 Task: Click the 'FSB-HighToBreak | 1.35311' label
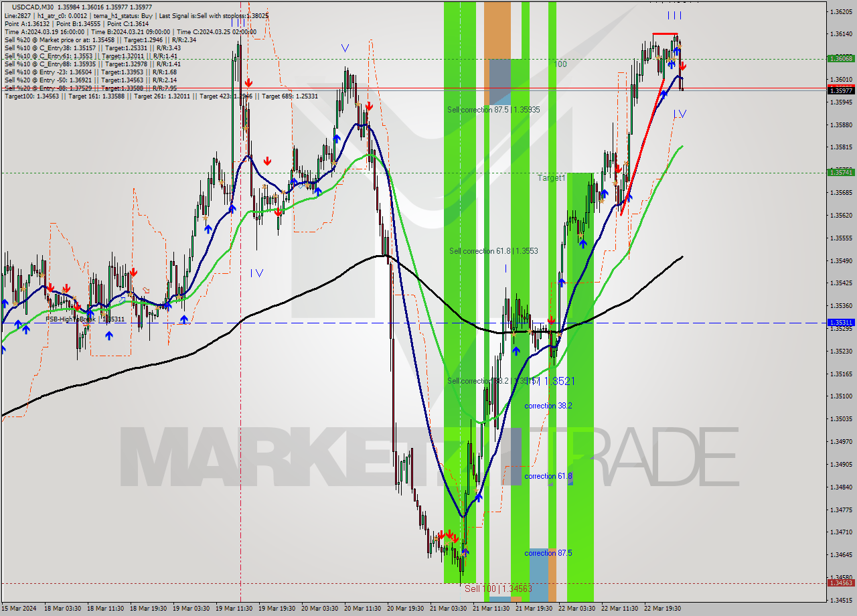click(85, 319)
